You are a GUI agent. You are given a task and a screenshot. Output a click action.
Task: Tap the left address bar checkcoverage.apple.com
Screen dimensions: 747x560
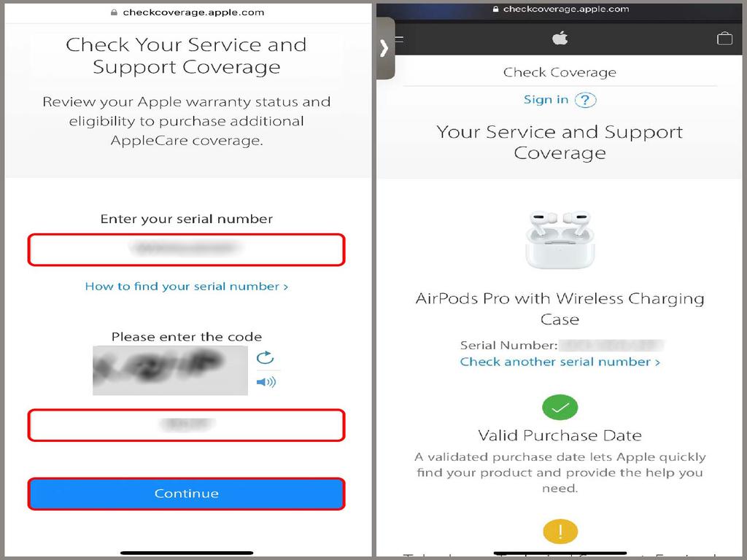[x=187, y=12]
